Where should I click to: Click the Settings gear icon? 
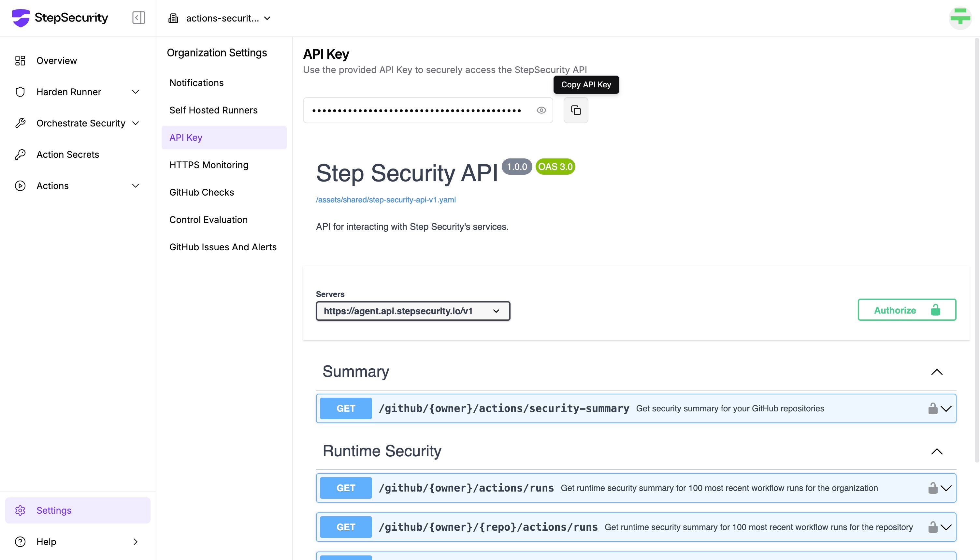(20, 510)
